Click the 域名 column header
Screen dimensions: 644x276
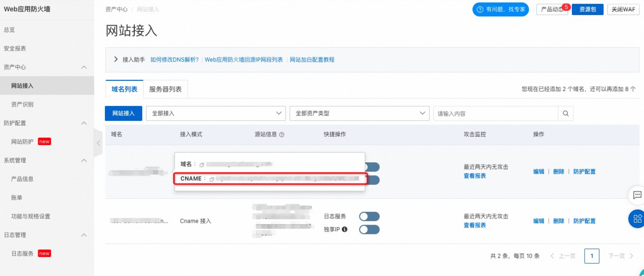tap(117, 134)
